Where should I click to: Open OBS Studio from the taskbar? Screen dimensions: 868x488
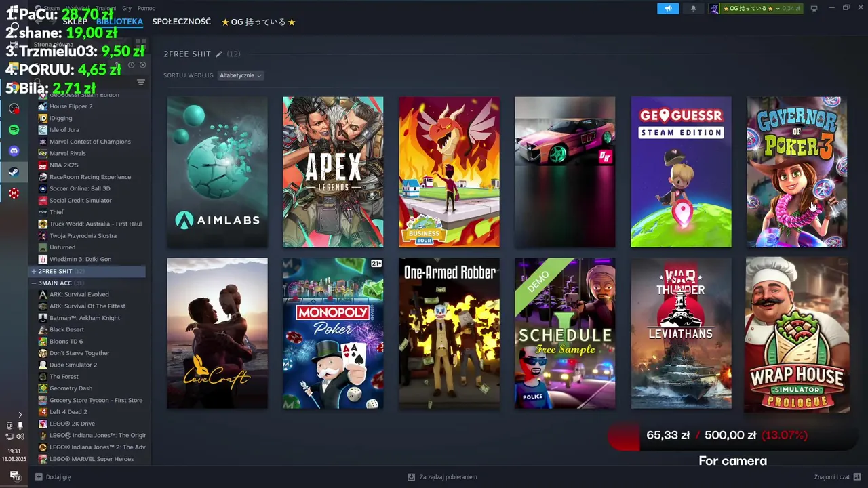point(14,108)
